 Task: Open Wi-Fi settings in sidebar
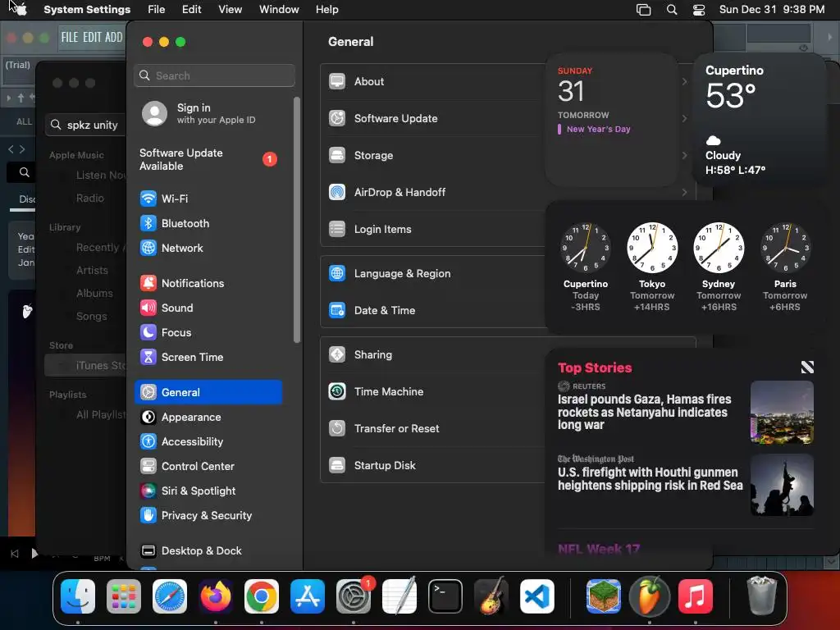pyautogui.click(x=208, y=199)
